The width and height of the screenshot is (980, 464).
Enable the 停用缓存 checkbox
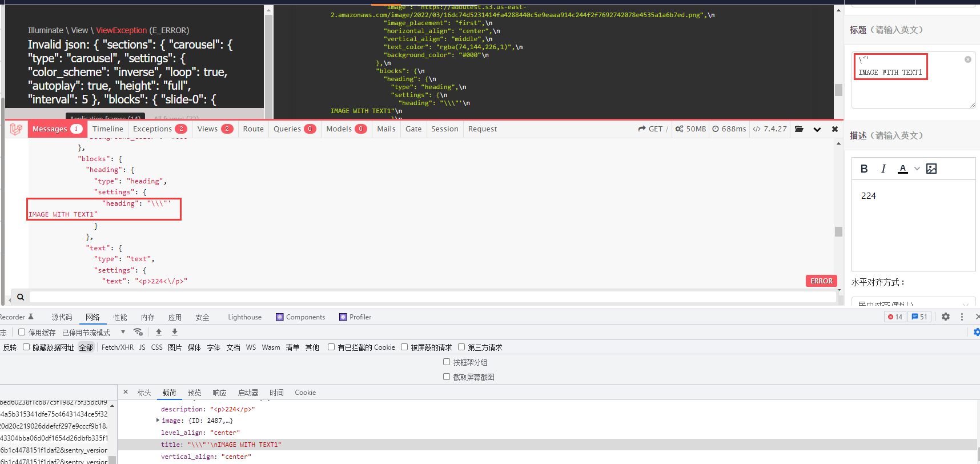tap(22, 332)
